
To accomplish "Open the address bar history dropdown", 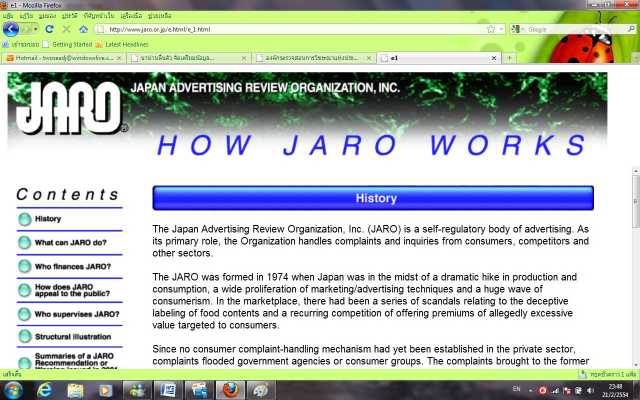I will pos(501,29).
